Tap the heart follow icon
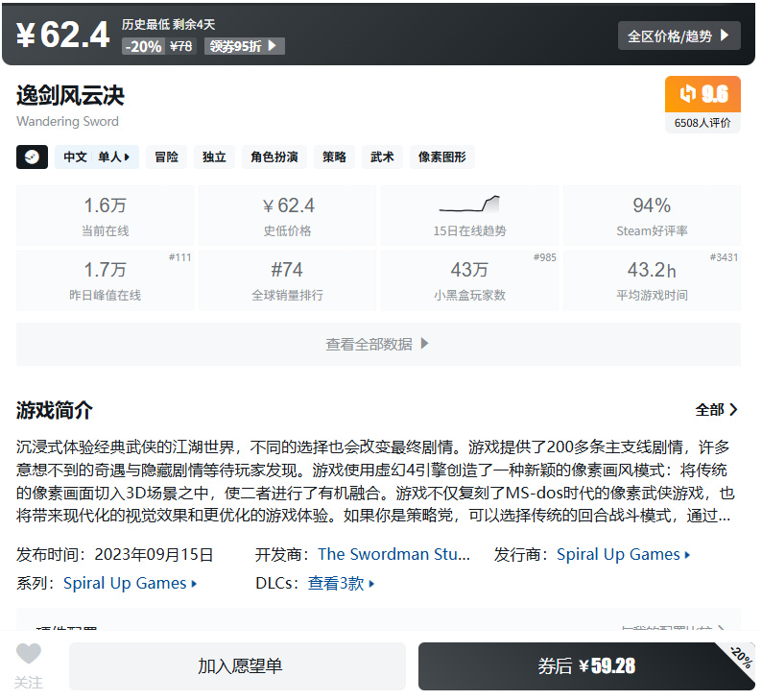Viewport: 762px width, 700px height. [x=29, y=653]
